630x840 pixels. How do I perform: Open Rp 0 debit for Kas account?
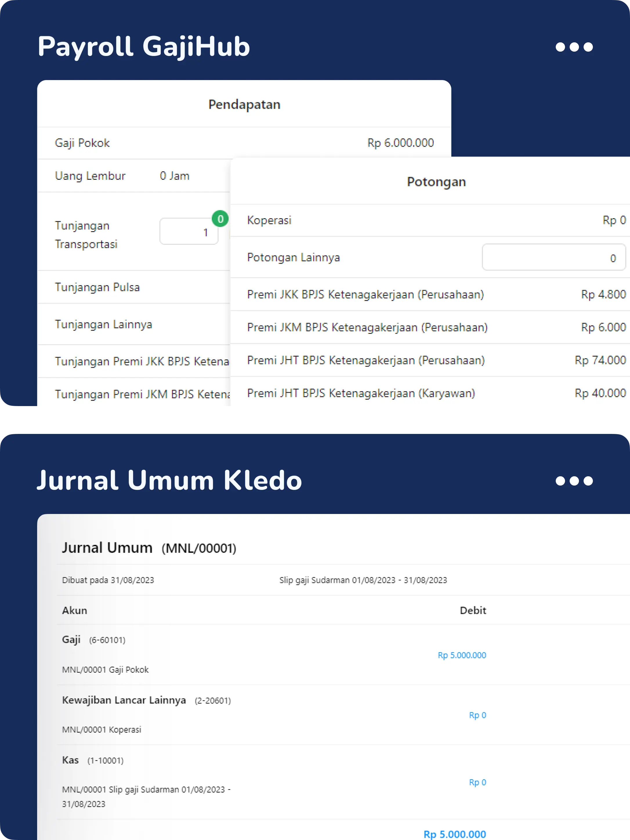(477, 782)
